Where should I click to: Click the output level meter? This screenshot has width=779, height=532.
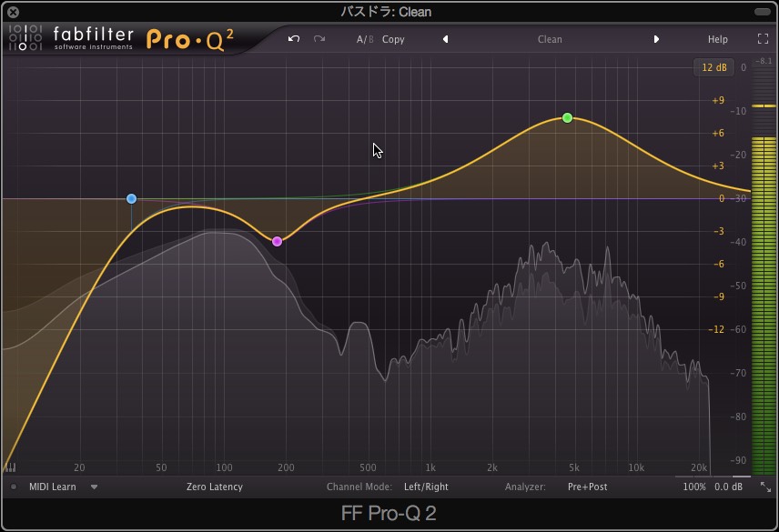coord(764,270)
